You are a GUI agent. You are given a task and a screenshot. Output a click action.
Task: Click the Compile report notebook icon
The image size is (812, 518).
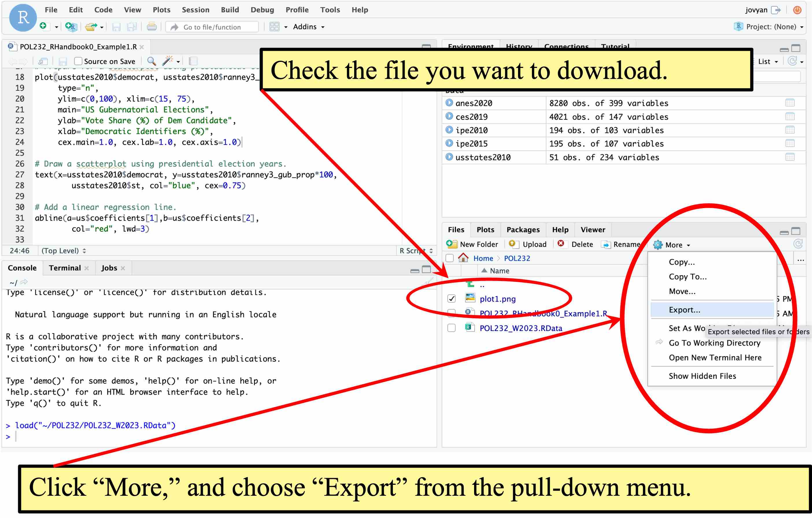pos(193,61)
